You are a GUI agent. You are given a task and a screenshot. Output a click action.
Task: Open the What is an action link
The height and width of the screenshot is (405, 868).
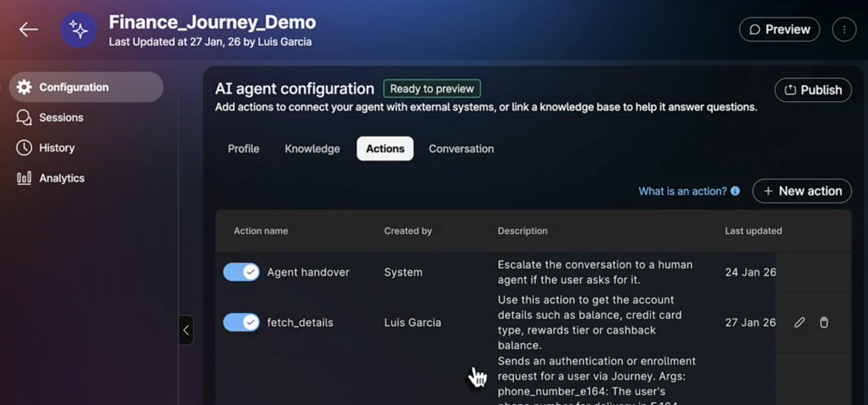pyautogui.click(x=682, y=191)
